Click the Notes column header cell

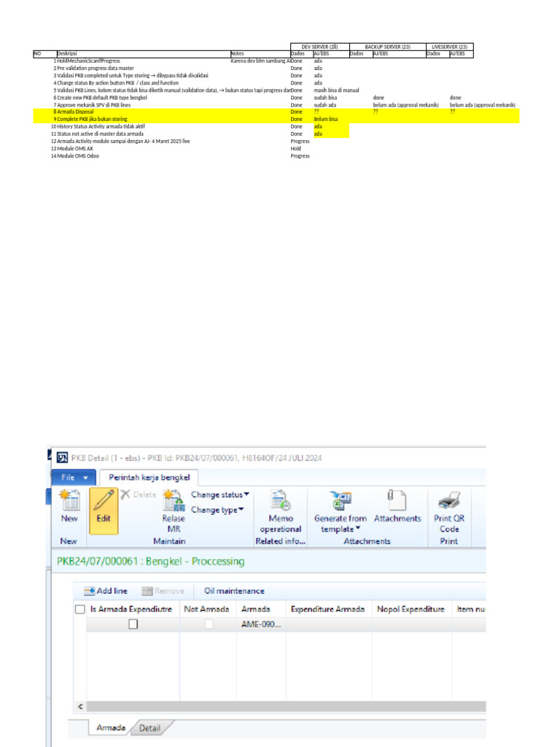pos(260,54)
